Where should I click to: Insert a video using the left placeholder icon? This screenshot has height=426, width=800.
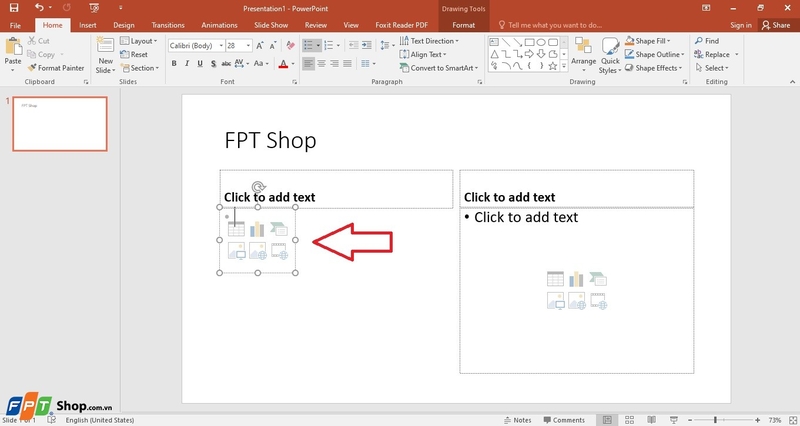pyautogui.click(x=280, y=251)
